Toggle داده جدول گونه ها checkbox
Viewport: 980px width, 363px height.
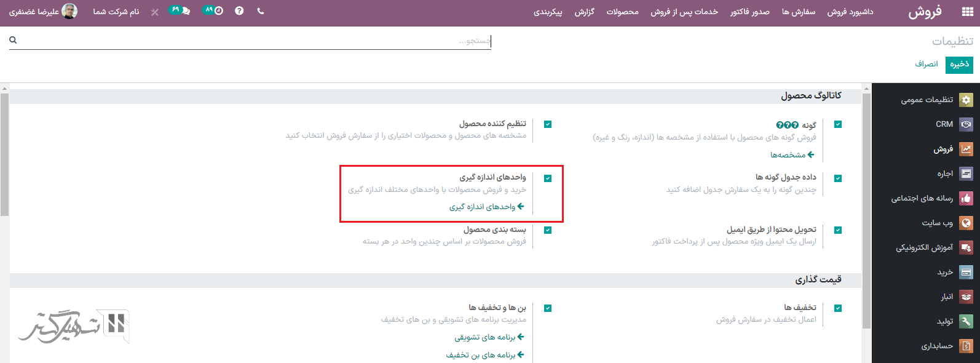(x=838, y=178)
